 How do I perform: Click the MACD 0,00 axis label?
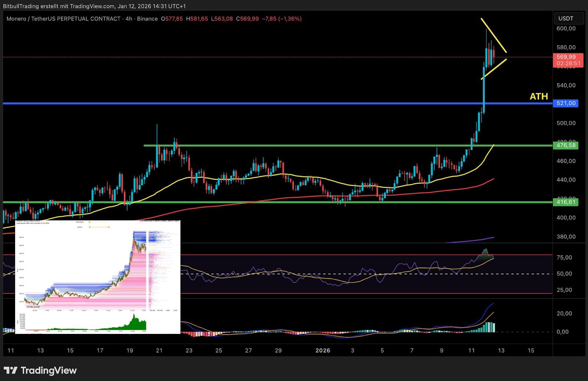(563, 332)
